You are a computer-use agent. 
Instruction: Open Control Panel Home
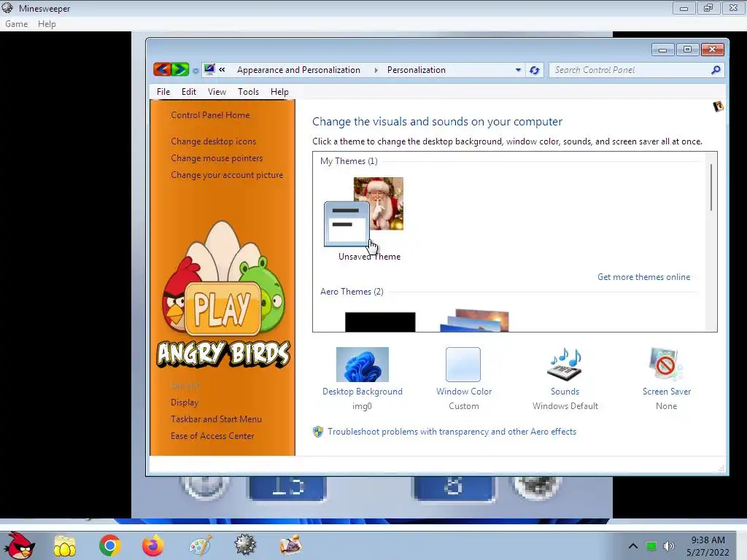tap(210, 114)
